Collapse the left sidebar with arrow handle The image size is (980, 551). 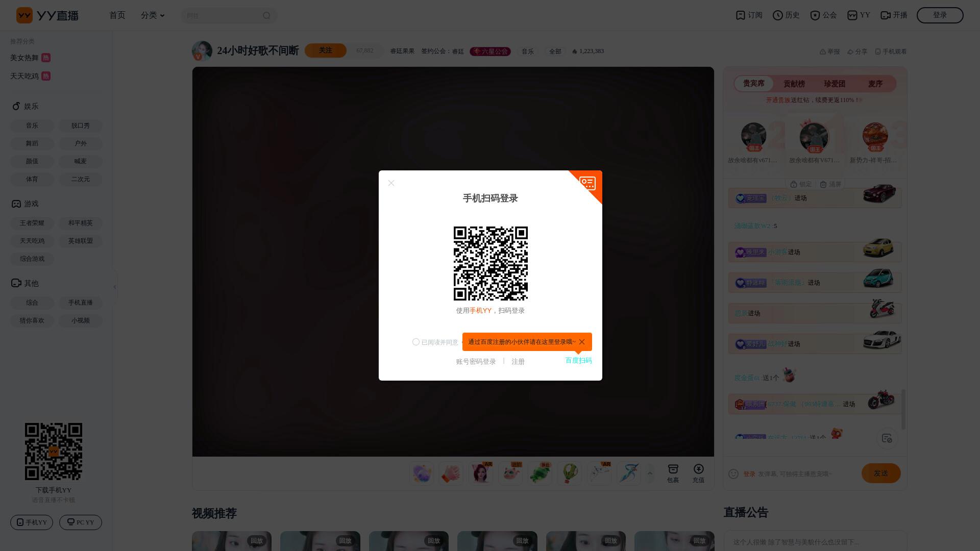tap(115, 287)
